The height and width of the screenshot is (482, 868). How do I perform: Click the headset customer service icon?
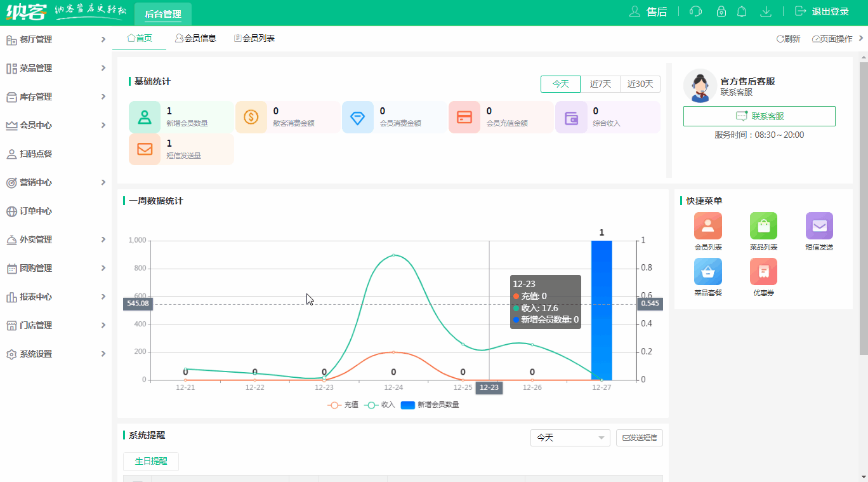point(695,11)
